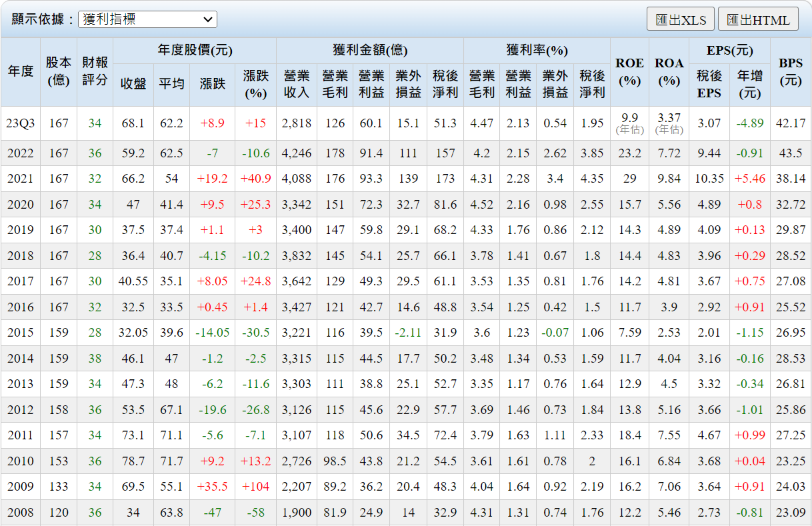Viewport: 812px width, 526px height.
Task: Select the 2008 year row cell
Action: pyautogui.click(x=21, y=513)
